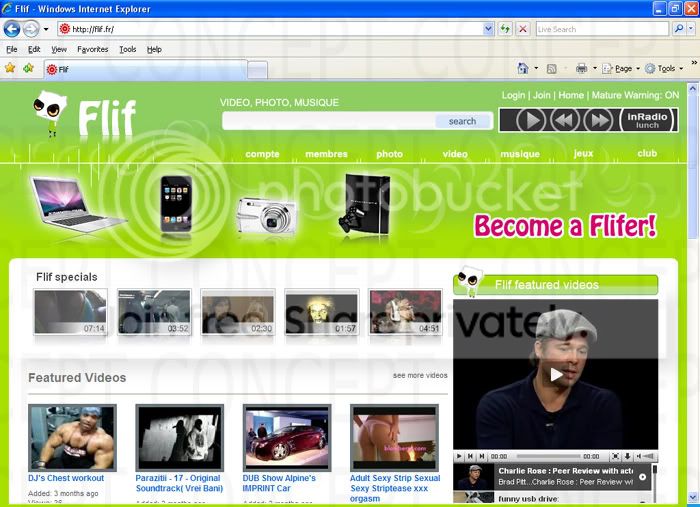
Task: Open Flif specials thumbnail lasting 03:52
Action: pos(154,312)
